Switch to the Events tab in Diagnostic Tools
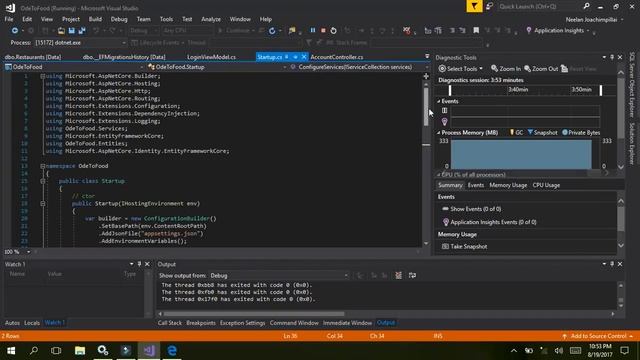 pos(476,185)
